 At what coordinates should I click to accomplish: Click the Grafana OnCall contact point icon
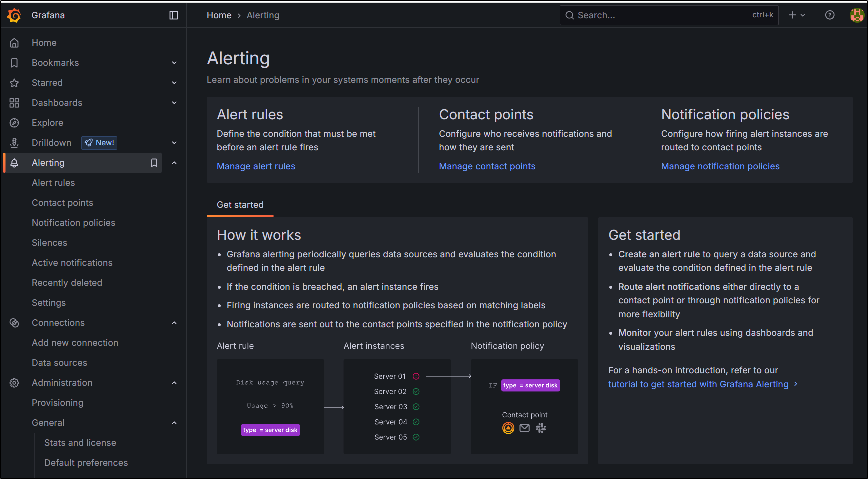pyautogui.click(x=508, y=428)
